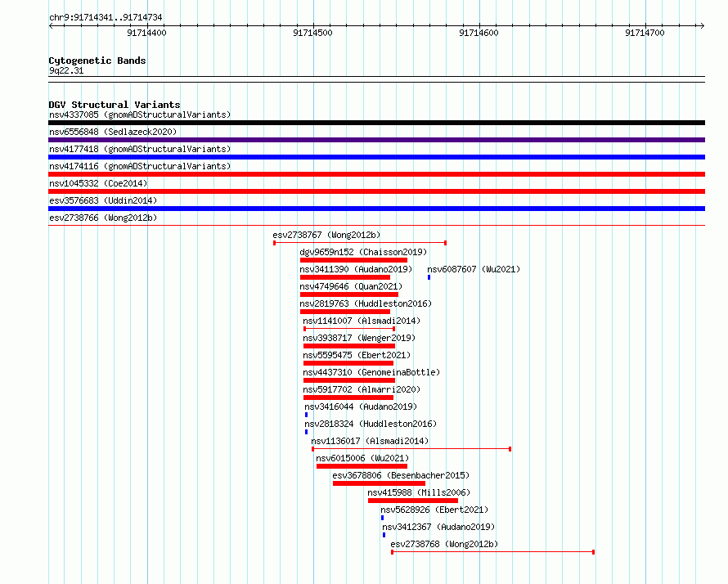
Task: Select nsv5595475 (Ebert2021) label
Action: (x=357, y=355)
